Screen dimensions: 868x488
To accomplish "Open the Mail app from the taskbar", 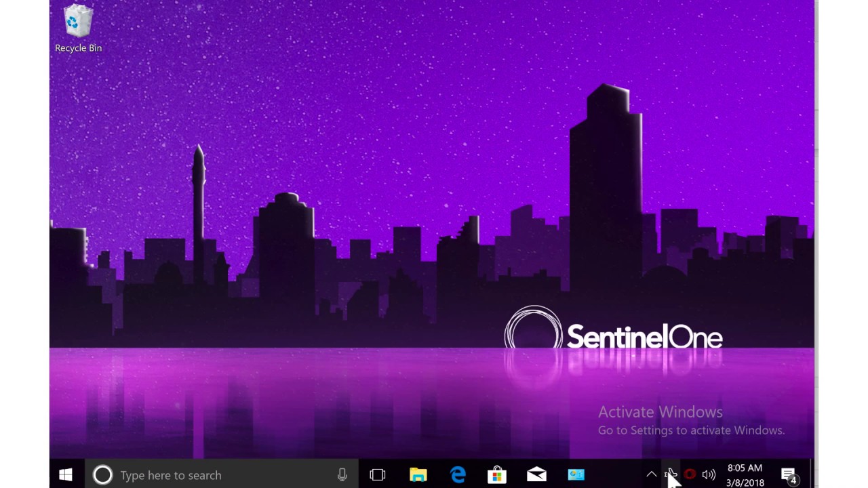I will (x=536, y=475).
